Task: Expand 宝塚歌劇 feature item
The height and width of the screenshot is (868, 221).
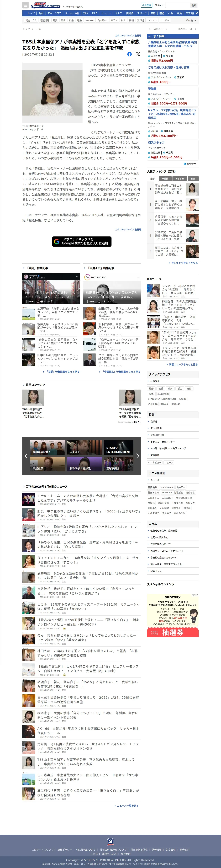Action: (x=173, y=455)
